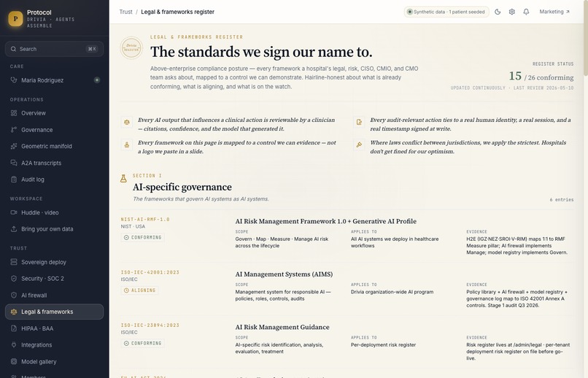Click the ISO-IEC-23894:2023 identifier
The height and width of the screenshot is (378, 588).
tap(150, 325)
